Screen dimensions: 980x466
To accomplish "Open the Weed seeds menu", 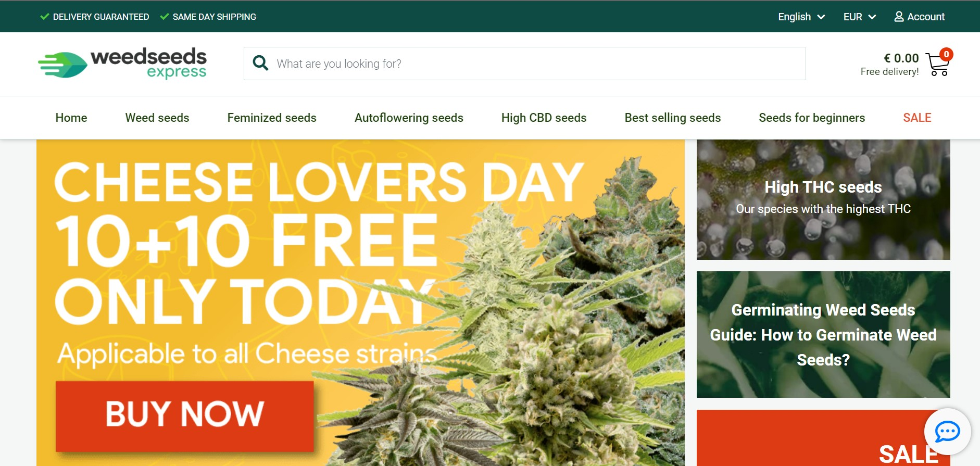I will [157, 118].
